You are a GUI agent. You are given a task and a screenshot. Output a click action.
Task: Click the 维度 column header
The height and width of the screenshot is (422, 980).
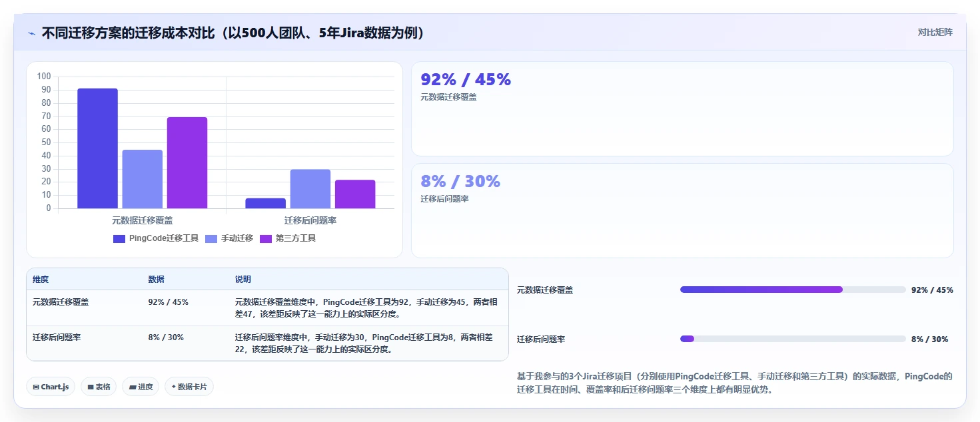coord(41,280)
